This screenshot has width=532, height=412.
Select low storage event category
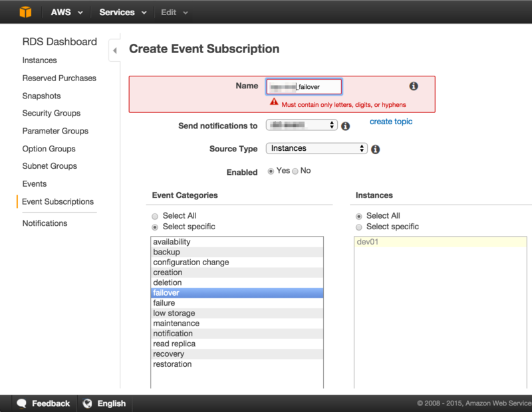[x=237, y=313]
